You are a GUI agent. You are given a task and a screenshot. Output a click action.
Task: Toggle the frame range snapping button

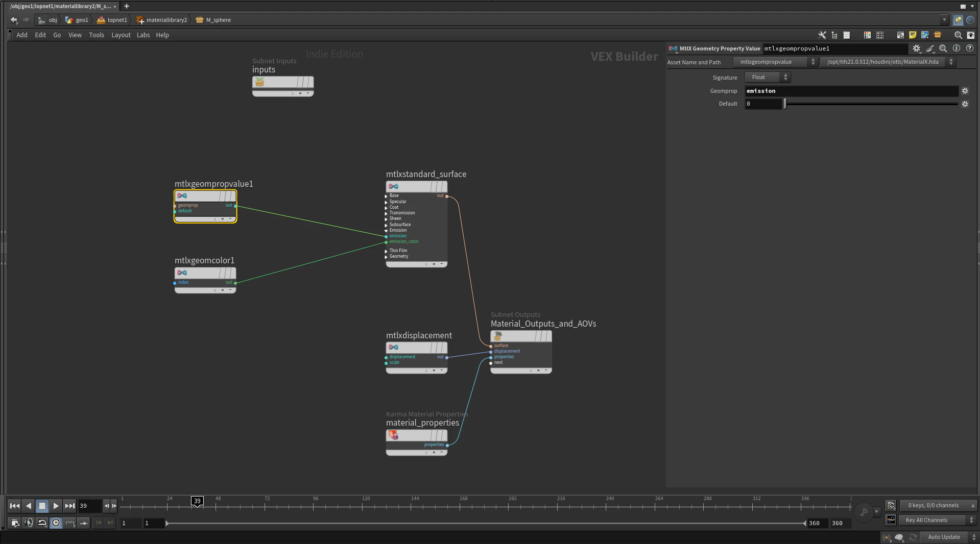tap(69, 523)
